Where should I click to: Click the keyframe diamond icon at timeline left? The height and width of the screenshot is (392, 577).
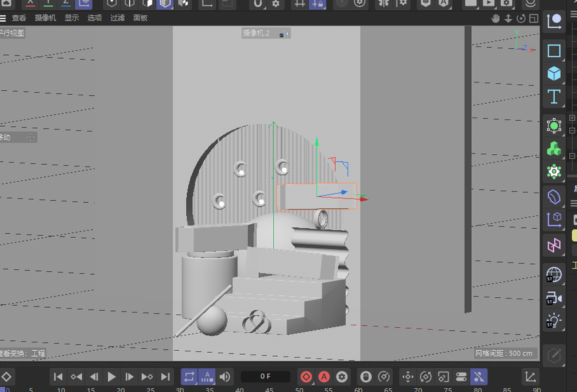(x=7, y=377)
